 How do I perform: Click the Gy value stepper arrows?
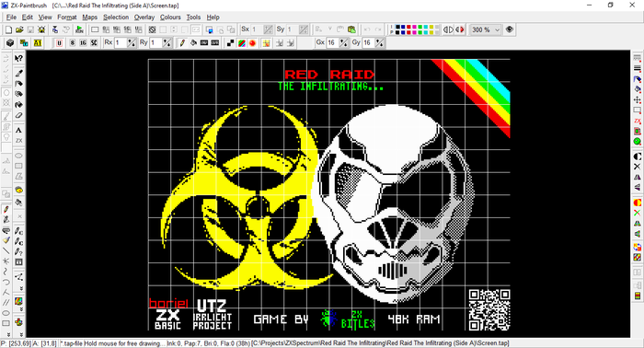pos(379,42)
